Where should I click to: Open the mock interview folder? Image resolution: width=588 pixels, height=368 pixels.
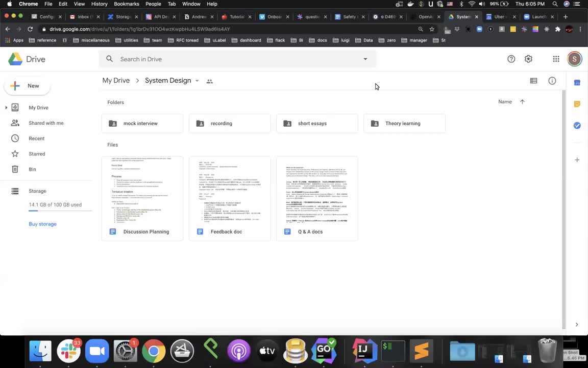coord(142,124)
